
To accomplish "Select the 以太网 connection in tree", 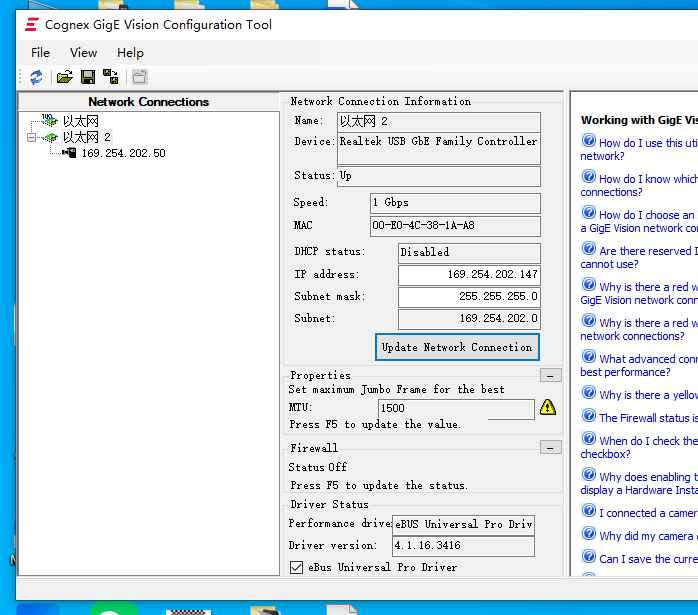I will (x=81, y=121).
